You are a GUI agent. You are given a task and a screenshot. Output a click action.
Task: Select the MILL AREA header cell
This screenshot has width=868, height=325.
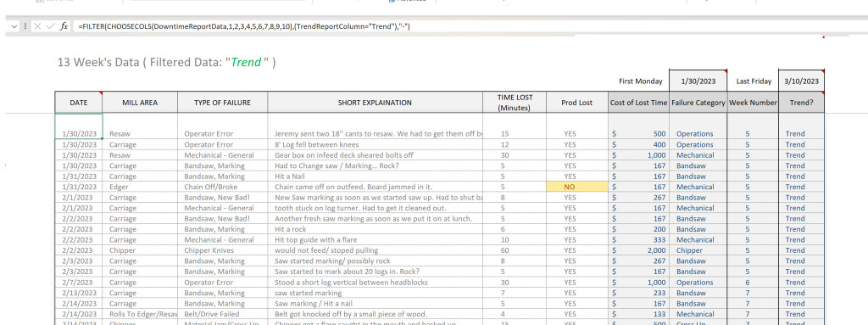[x=140, y=103]
